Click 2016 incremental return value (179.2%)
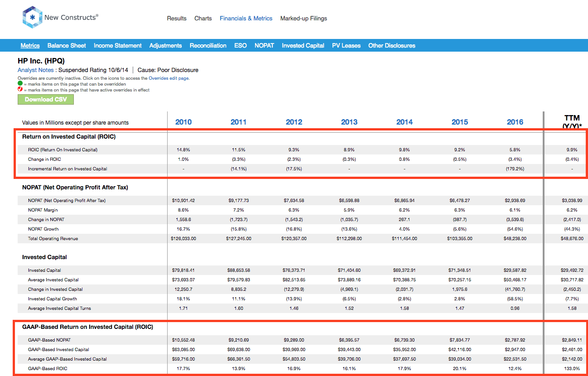The image size is (588, 376). pos(515,169)
